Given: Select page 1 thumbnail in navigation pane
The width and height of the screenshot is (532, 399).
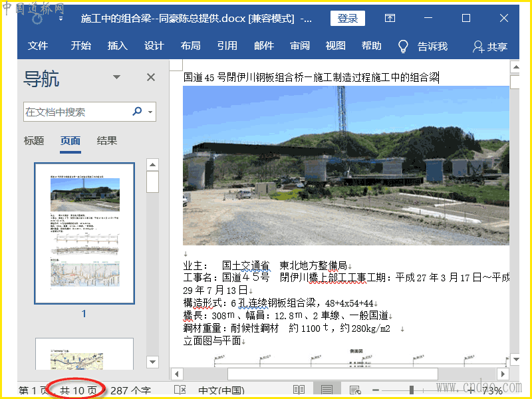Looking at the screenshot, I should pyautogui.click(x=84, y=233).
